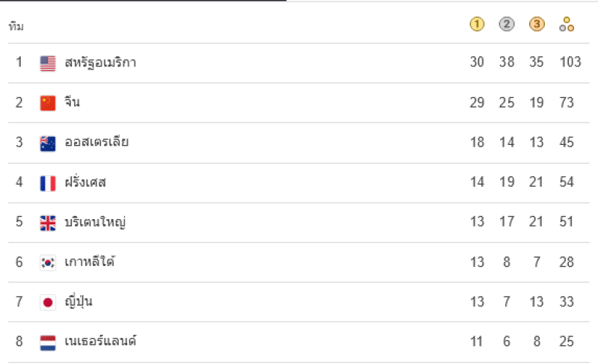Click the total 103 for United States

click(x=570, y=62)
